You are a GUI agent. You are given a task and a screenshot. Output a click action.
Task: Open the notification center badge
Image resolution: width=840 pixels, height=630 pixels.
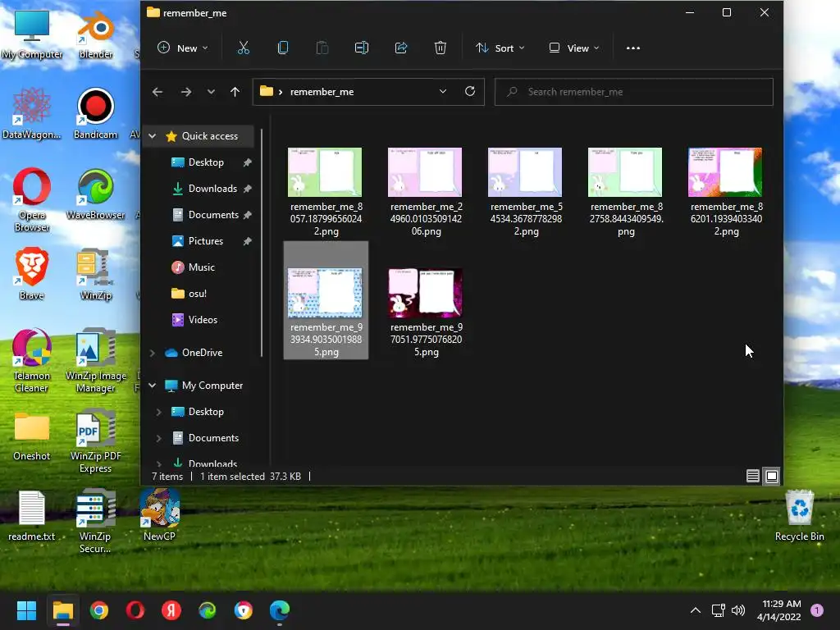pyautogui.click(x=817, y=610)
